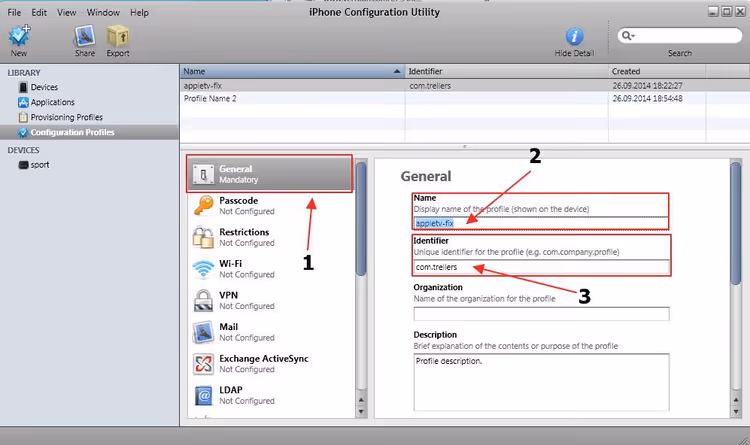750x445 pixels.
Task: Select the LDAP payload label
Action: pyautogui.click(x=231, y=390)
